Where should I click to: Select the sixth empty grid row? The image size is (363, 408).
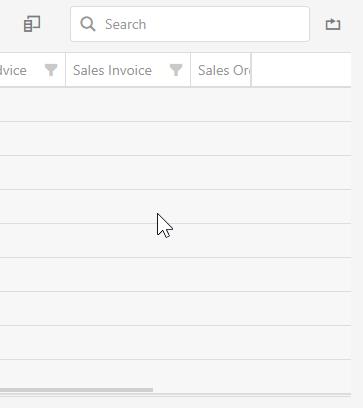tap(175, 275)
